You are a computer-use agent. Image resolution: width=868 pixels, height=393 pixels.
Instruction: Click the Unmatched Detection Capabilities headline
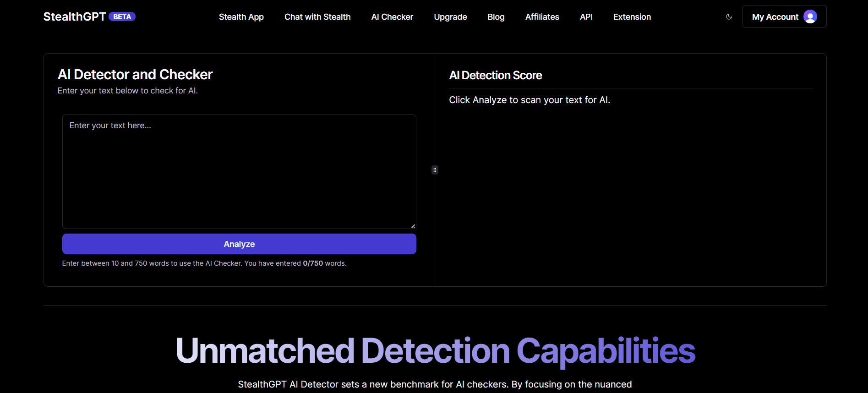point(435,351)
